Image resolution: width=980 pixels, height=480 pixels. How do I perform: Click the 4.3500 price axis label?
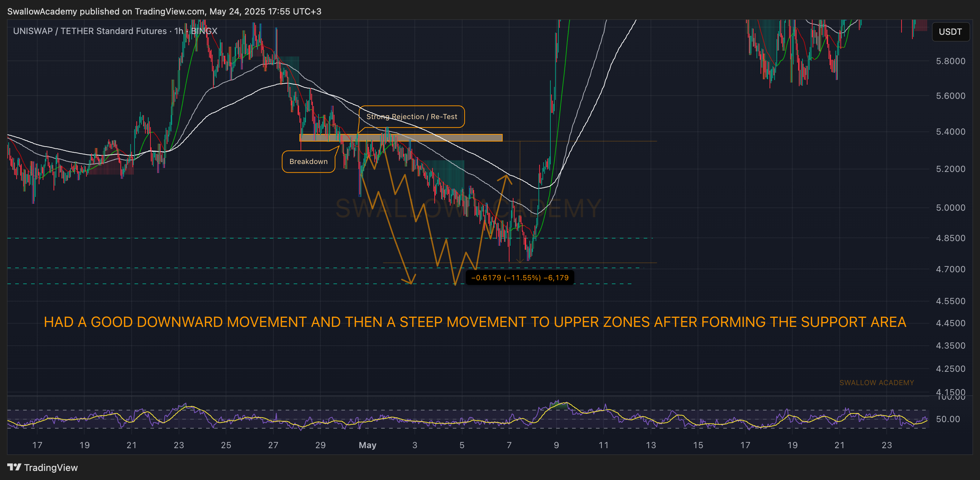[x=950, y=346]
